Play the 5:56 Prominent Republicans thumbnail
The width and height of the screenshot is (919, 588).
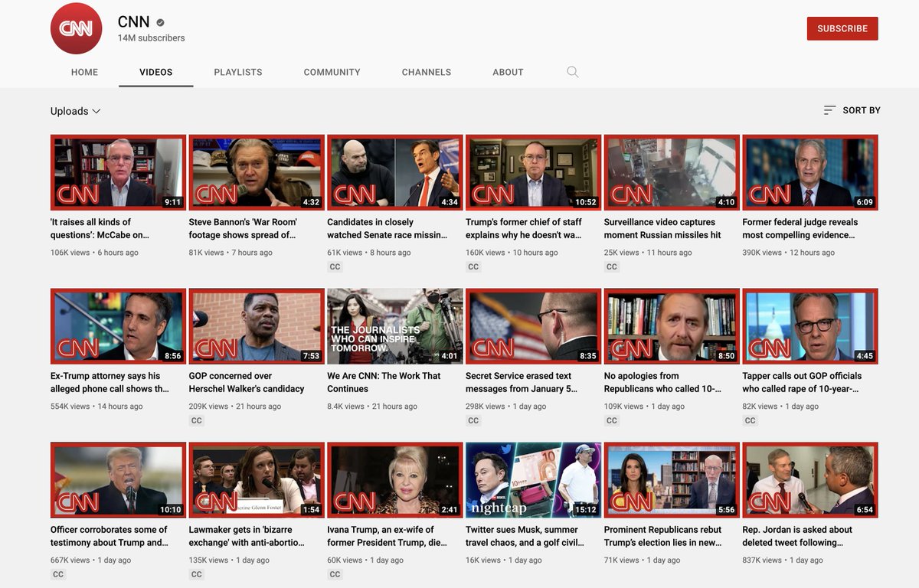pos(672,480)
